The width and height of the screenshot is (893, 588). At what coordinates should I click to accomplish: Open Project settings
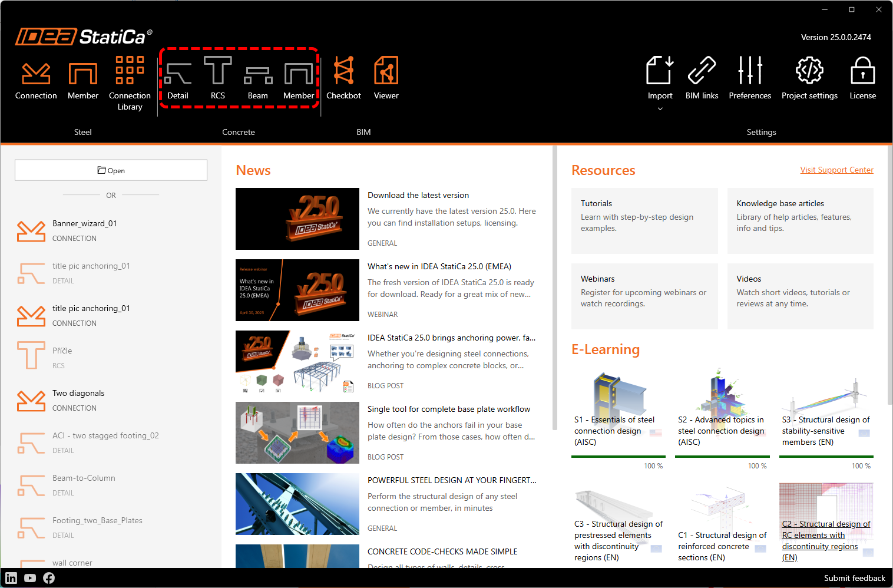(809, 78)
